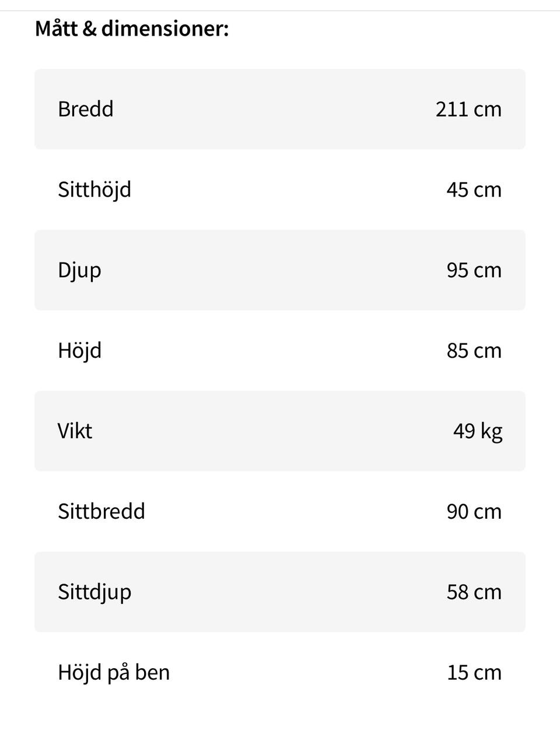Click the 85 cm height value
Screen dimensions: 560x751
tap(474, 351)
